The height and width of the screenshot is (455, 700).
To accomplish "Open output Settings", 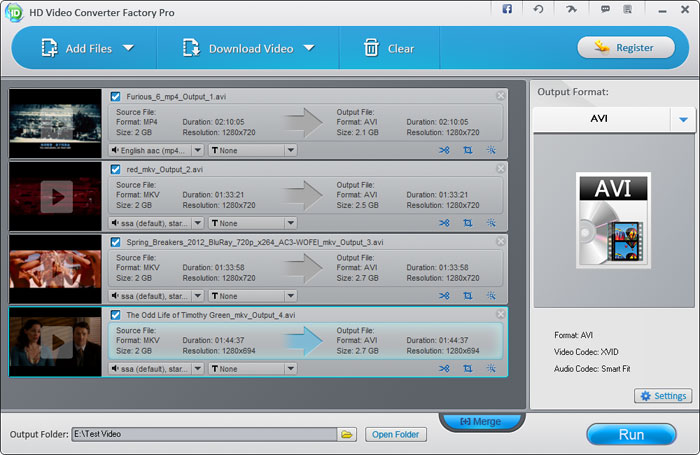I will pos(663,396).
